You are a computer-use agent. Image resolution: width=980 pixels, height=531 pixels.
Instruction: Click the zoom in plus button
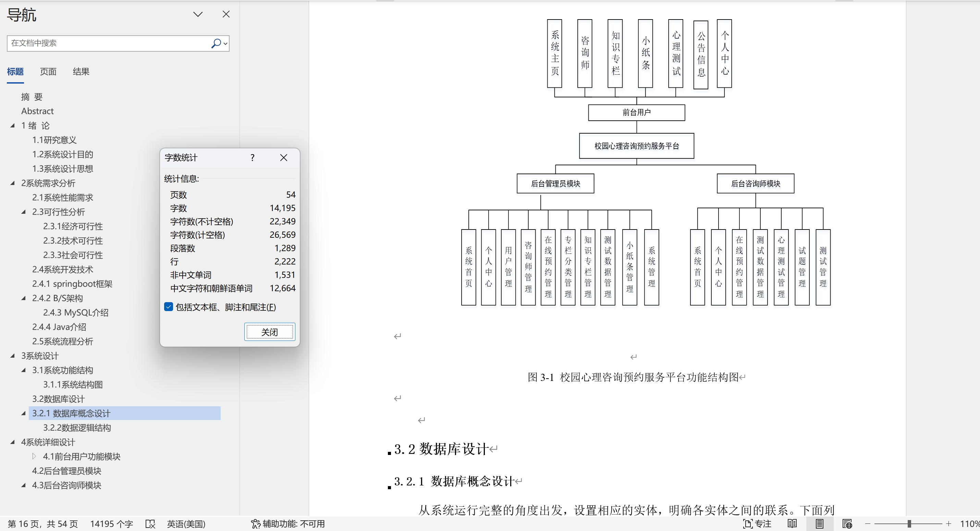(949, 524)
